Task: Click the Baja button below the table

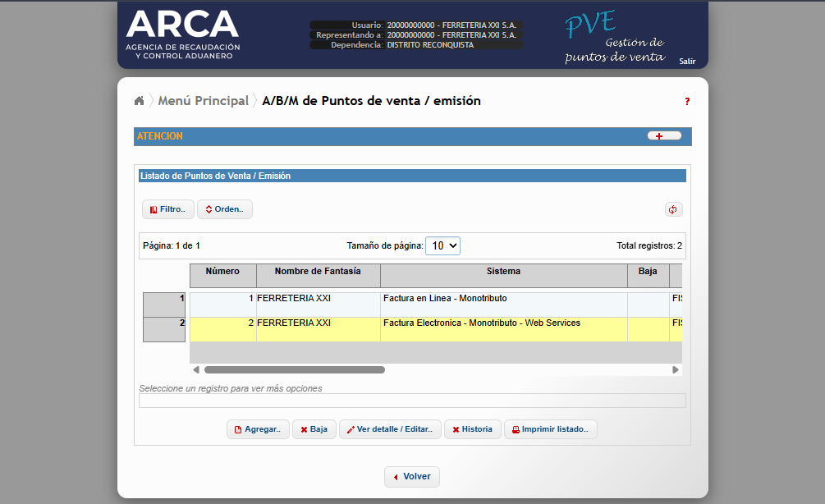Action: coord(314,429)
